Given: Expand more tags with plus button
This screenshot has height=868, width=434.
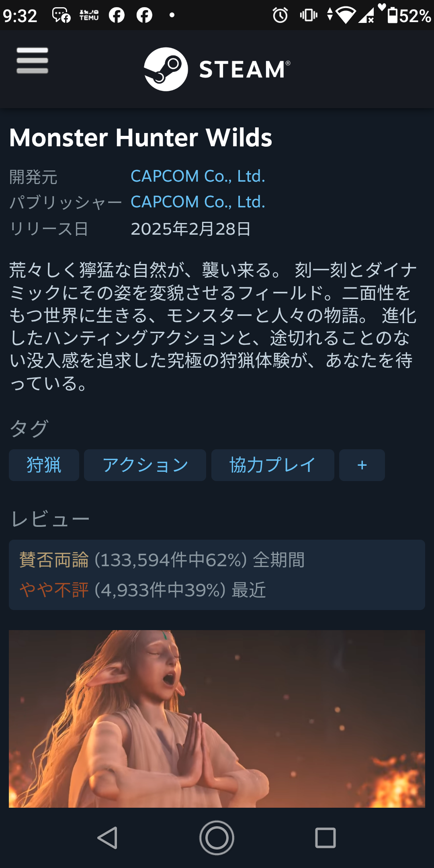Looking at the screenshot, I should point(362,465).
